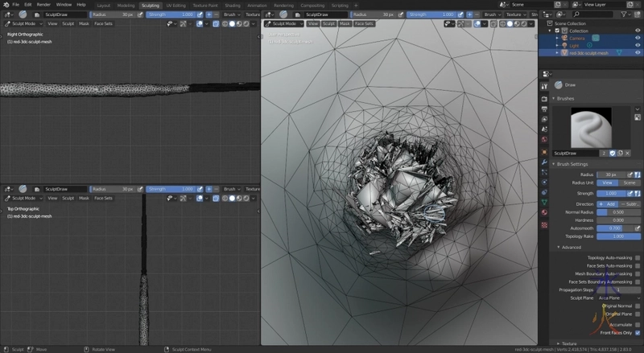Set Radius Unit to View
This screenshot has height=353, width=644.
pos(608,183)
